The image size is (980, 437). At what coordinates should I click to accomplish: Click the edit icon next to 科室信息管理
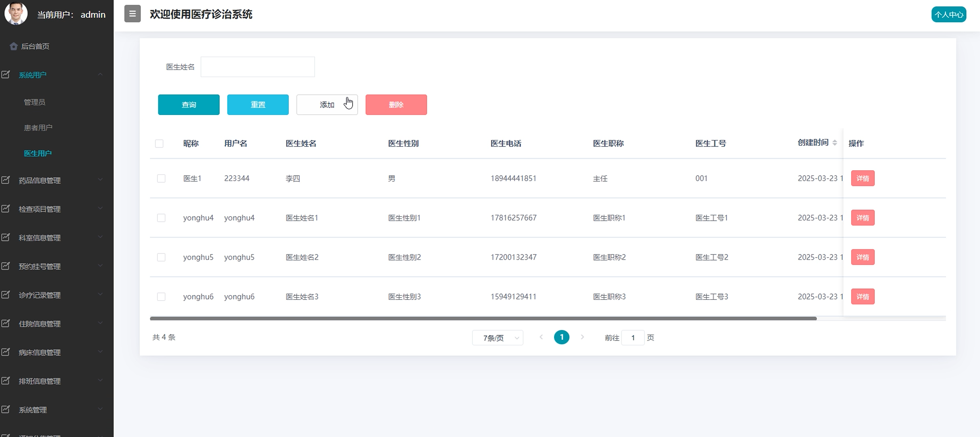click(x=6, y=237)
